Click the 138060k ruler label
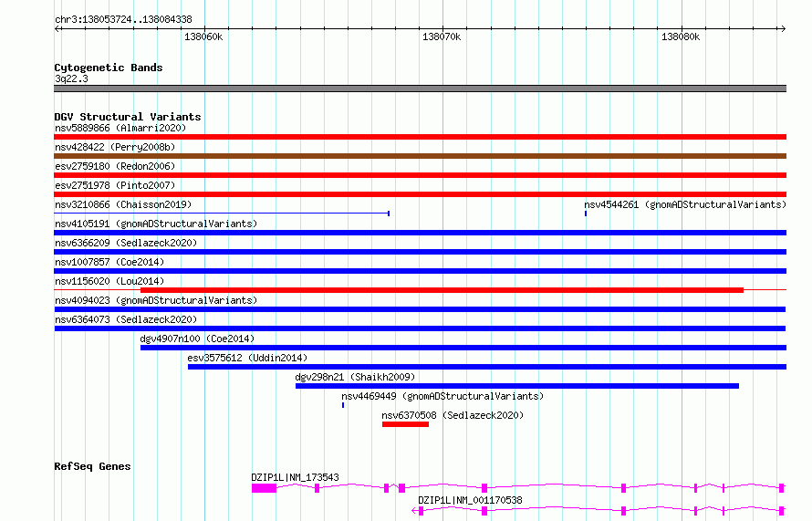812x521 pixels. click(x=203, y=36)
